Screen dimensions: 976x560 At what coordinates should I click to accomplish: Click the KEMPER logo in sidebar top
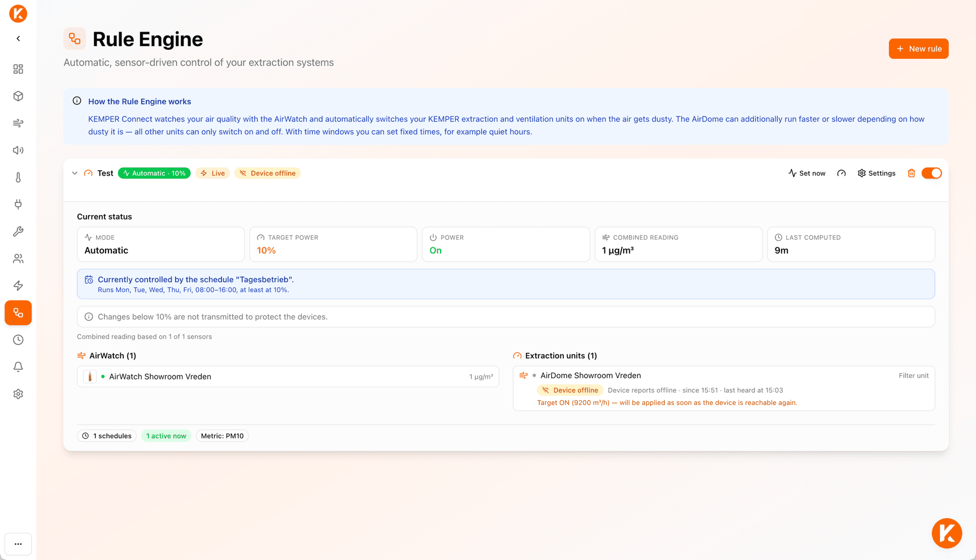pos(18,13)
